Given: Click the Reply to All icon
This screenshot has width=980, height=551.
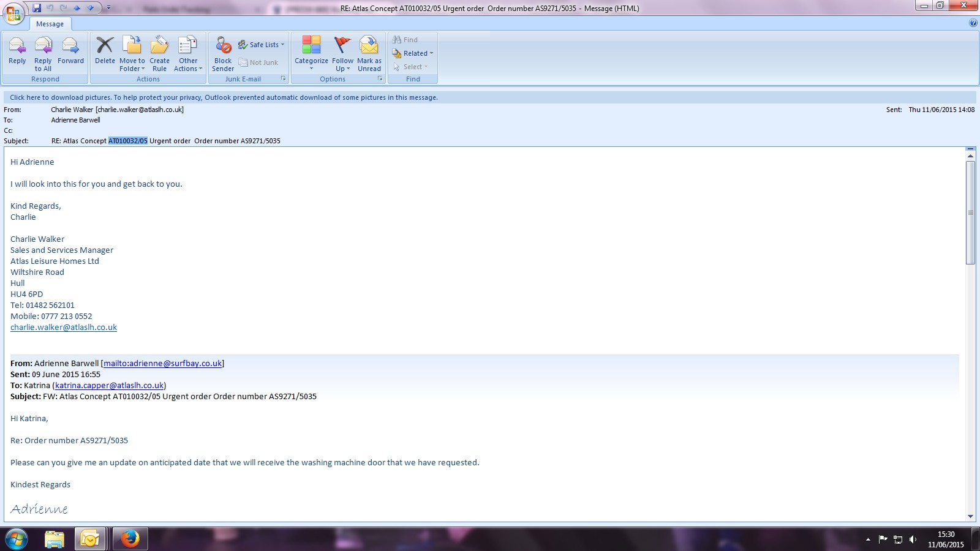Looking at the screenshot, I should [x=43, y=53].
